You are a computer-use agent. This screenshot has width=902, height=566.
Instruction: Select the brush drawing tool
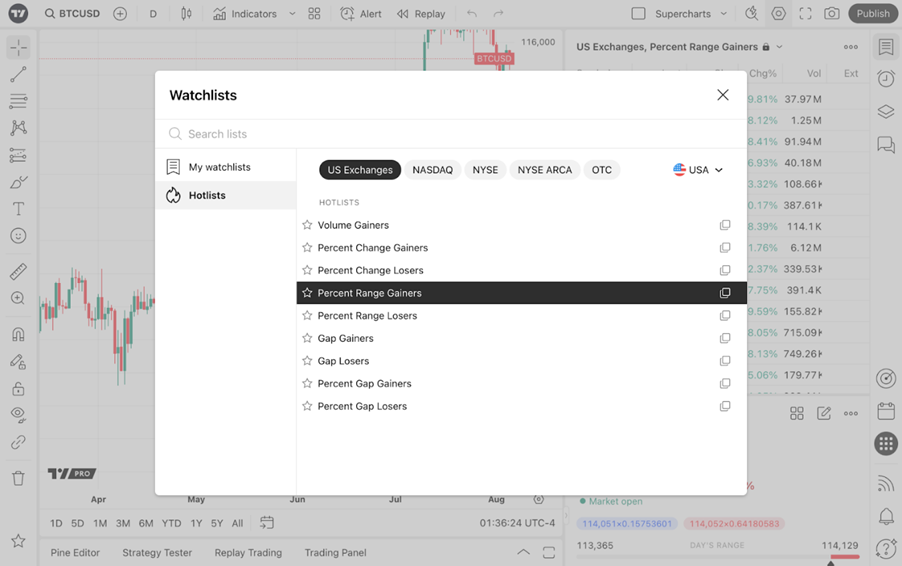(x=18, y=182)
